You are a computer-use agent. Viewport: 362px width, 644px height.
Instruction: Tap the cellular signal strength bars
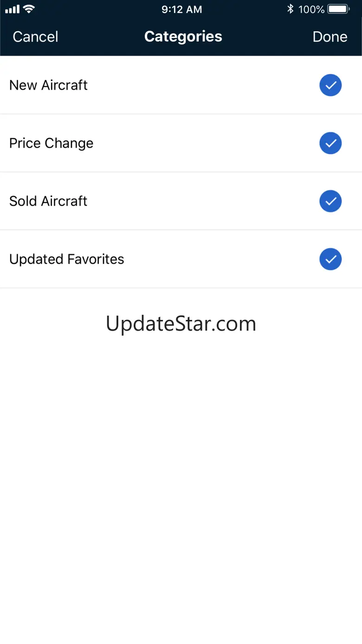point(12,9)
